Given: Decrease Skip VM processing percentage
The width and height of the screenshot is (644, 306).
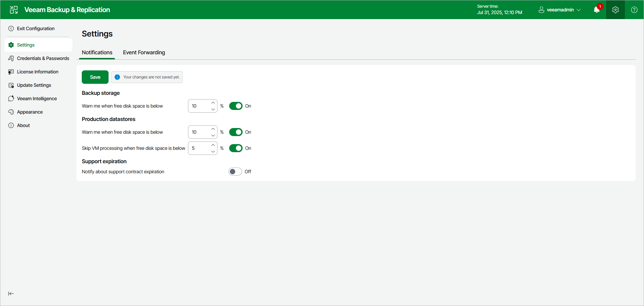Looking at the screenshot, I should 213,151.
